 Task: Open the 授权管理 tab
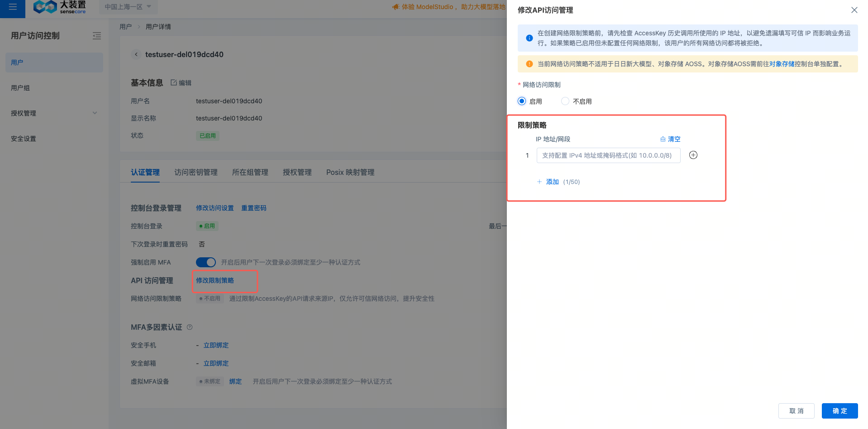point(297,172)
